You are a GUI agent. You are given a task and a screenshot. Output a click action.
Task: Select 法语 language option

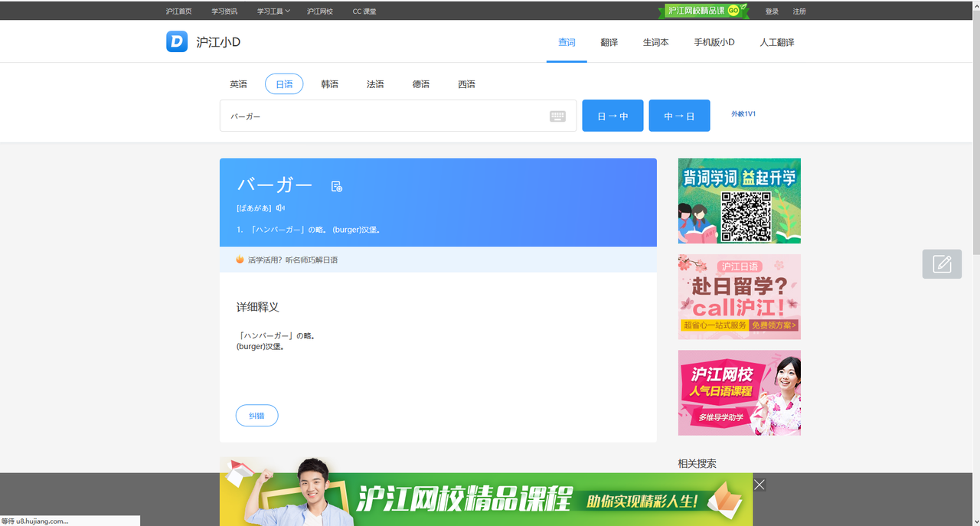click(x=375, y=84)
